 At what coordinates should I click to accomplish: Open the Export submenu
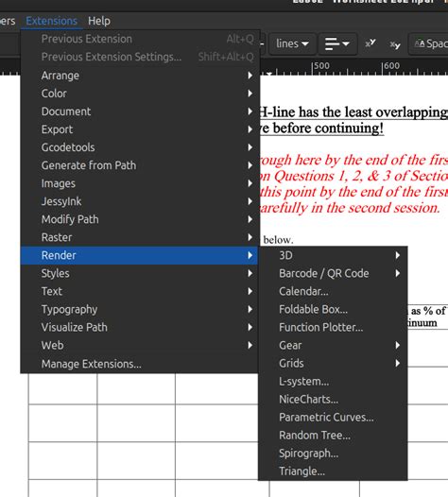coord(140,129)
